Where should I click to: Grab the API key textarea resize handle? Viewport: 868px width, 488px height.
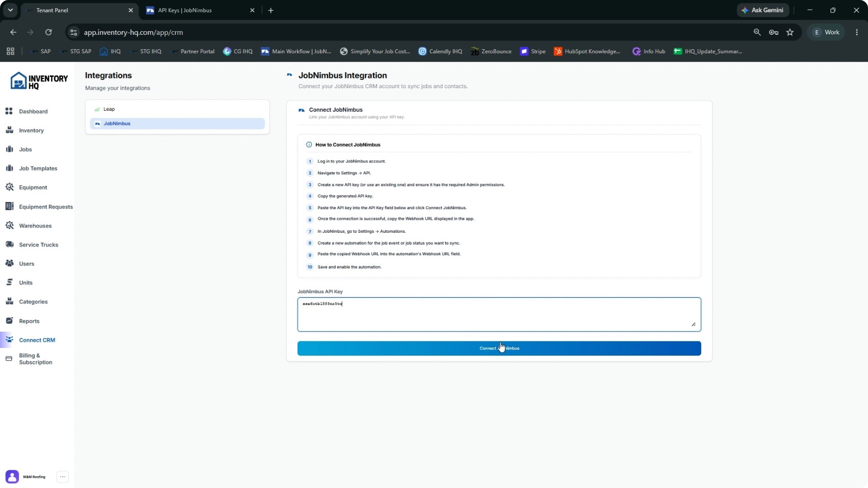coord(694,324)
